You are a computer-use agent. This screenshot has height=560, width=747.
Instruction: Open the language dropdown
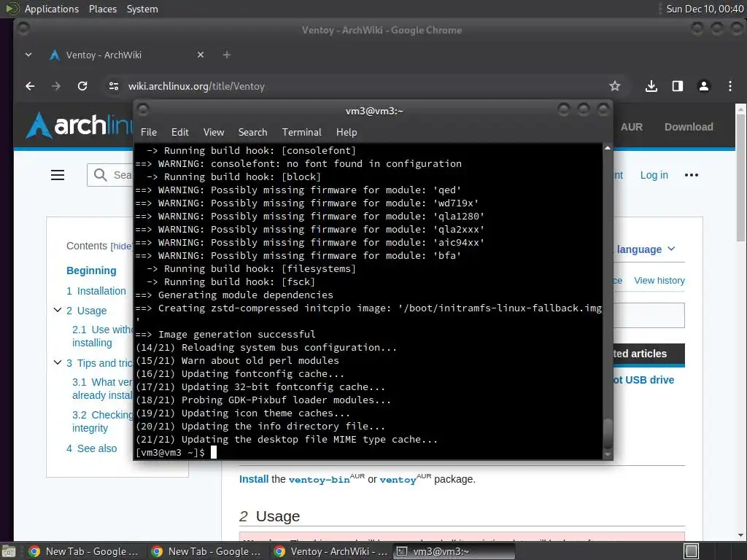tap(646, 249)
